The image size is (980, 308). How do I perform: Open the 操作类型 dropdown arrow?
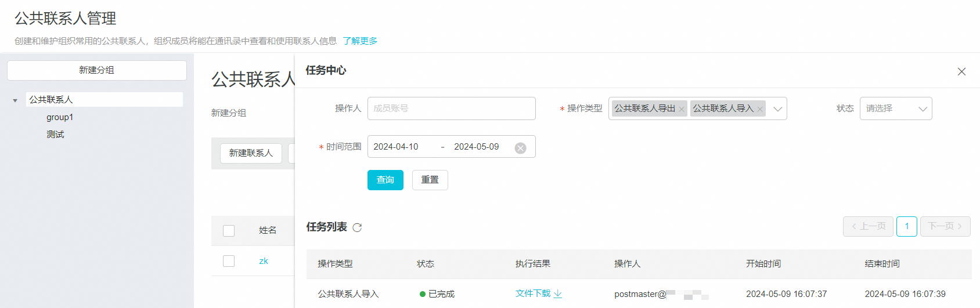coord(777,109)
